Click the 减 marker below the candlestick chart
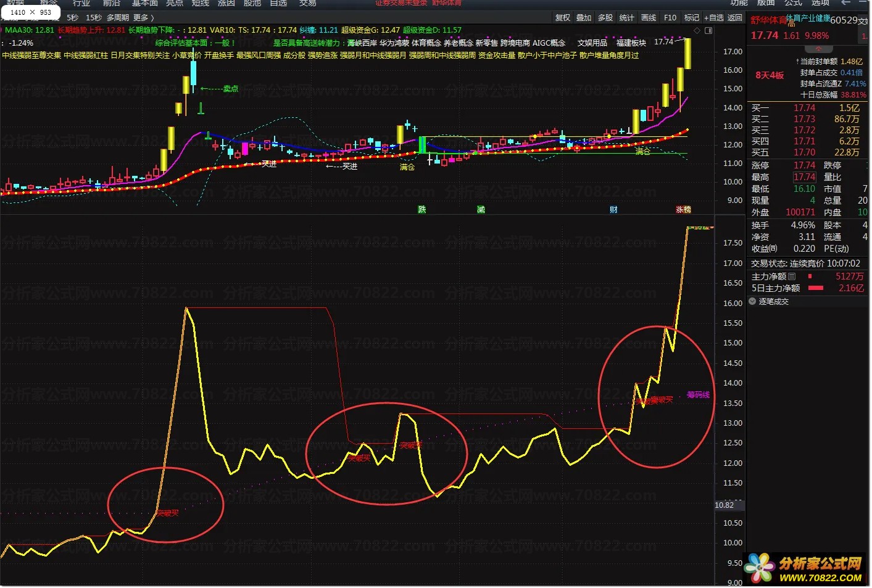The height and width of the screenshot is (588, 872). point(481,210)
